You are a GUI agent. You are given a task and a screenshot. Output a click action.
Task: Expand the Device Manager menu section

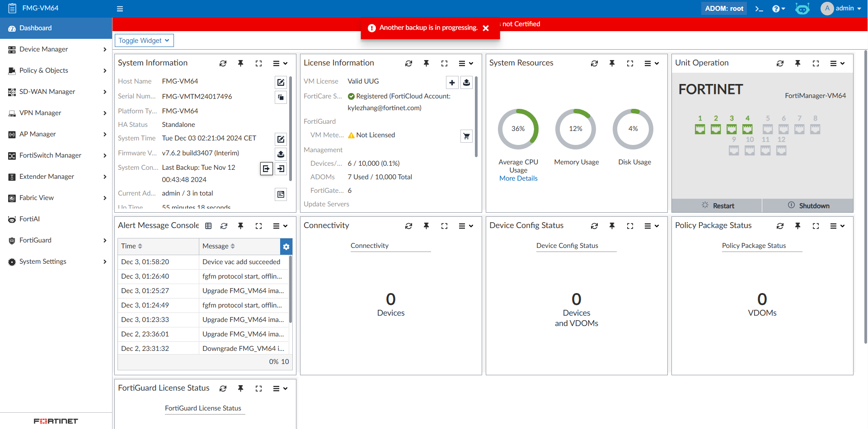pos(43,49)
